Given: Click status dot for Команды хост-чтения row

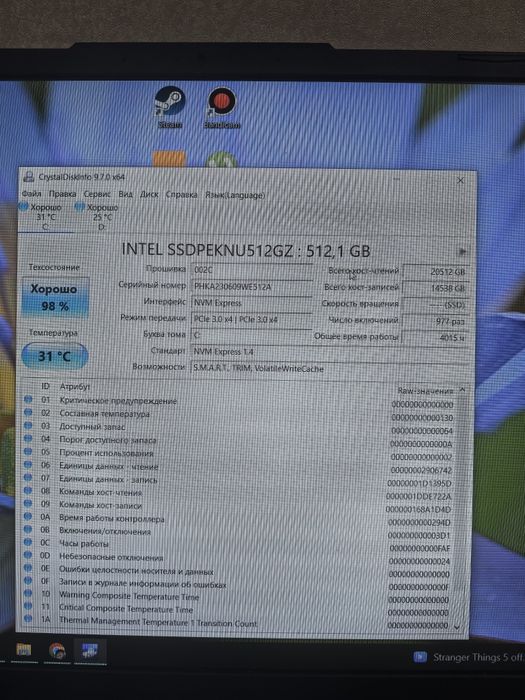Looking at the screenshot, I should coord(28,490).
